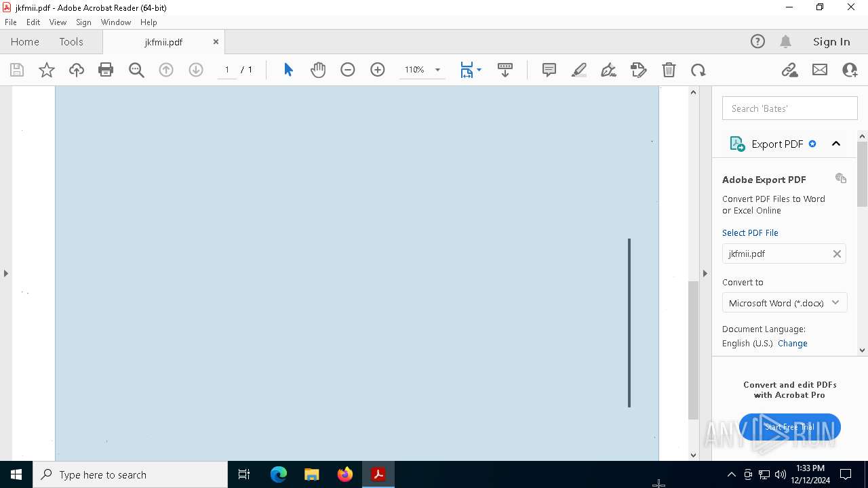Open the Help menu
The width and height of the screenshot is (868, 488).
149,22
